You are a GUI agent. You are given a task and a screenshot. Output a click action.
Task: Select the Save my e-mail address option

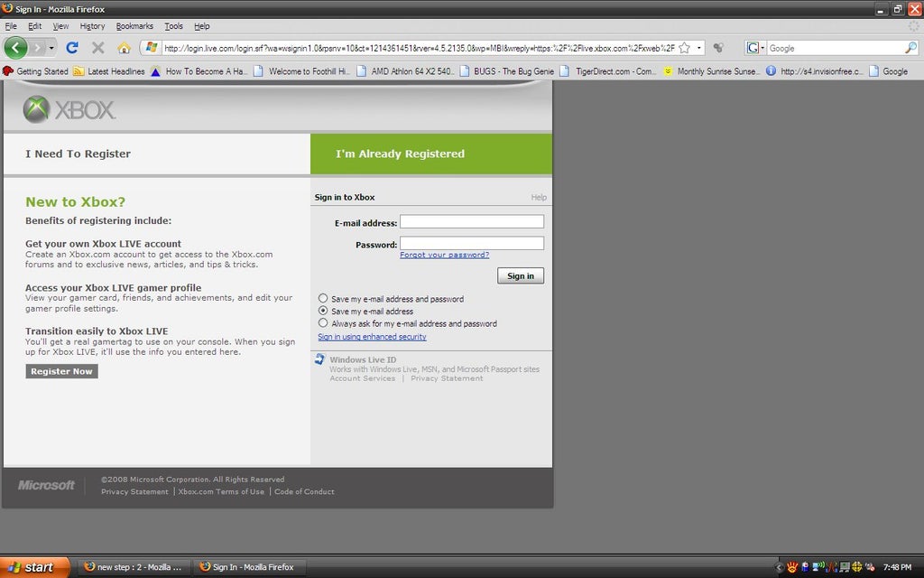click(323, 311)
